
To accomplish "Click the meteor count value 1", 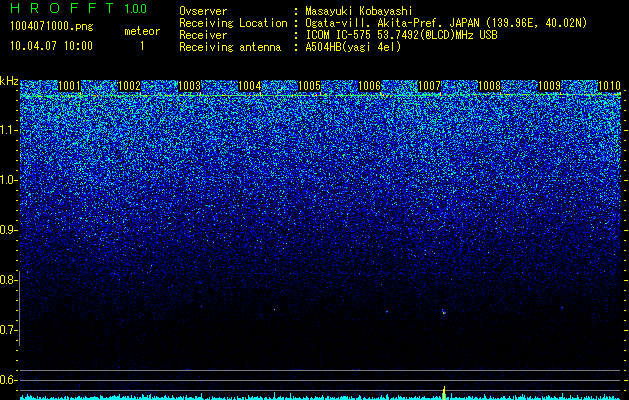I will [142, 46].
